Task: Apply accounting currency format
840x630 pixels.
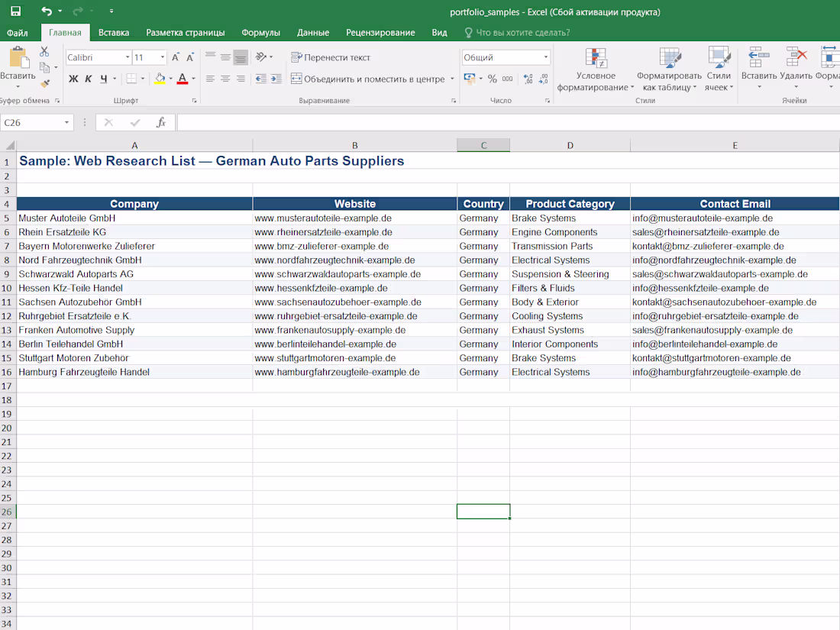Action: point(470,79)
